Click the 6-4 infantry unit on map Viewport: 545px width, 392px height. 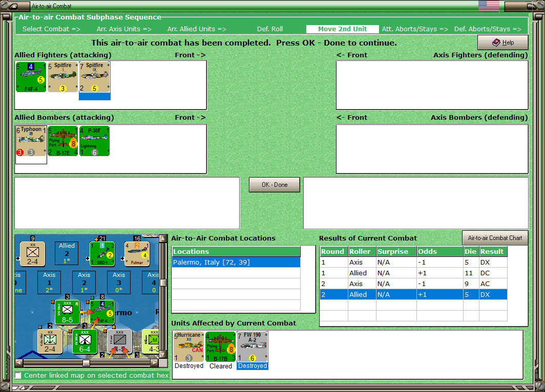pos(85,342)
